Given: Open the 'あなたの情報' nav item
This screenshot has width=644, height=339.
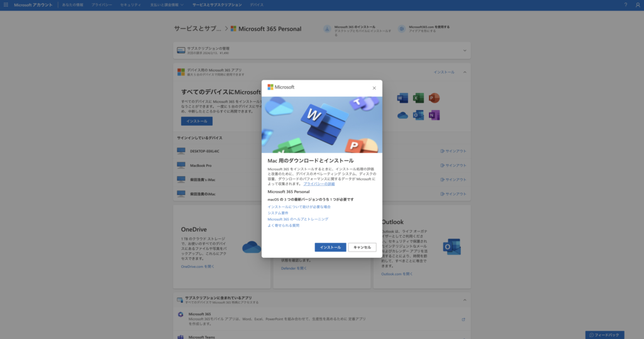Looking at the screenshot, I should point(73,5).
